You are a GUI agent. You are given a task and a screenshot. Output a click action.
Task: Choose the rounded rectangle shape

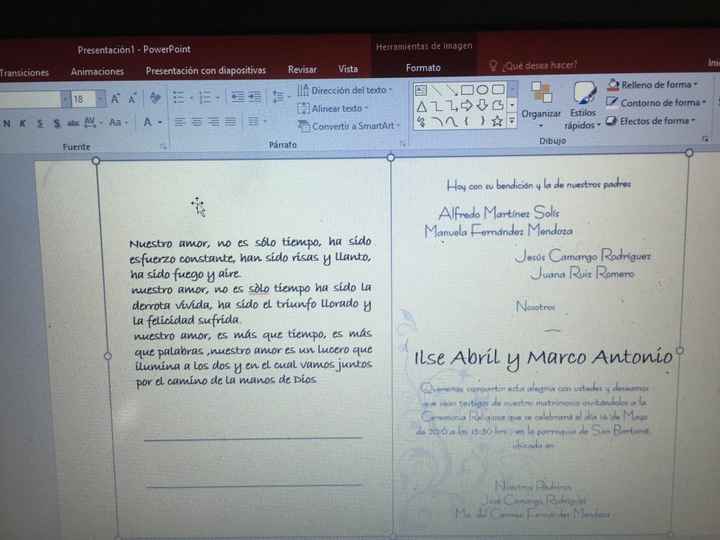tap(498, 89)
